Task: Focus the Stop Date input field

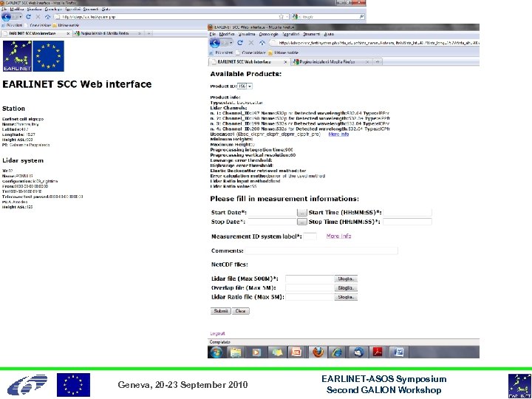Action: click(273, 222)
